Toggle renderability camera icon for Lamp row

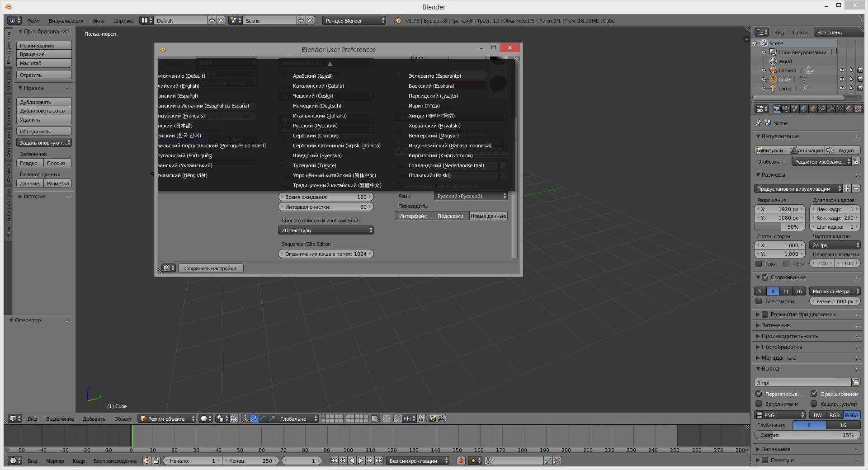click(860, 88)
